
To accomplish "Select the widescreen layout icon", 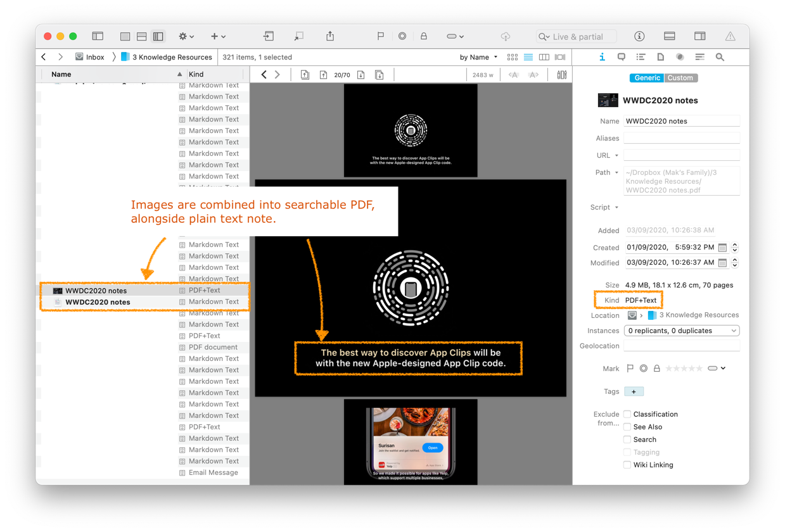I will (x=158, y=37).
